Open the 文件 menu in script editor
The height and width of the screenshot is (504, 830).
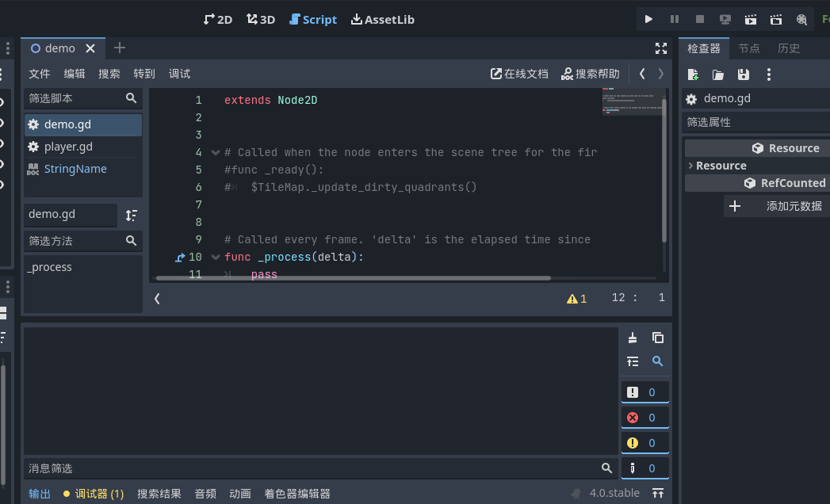click(39, 73)
